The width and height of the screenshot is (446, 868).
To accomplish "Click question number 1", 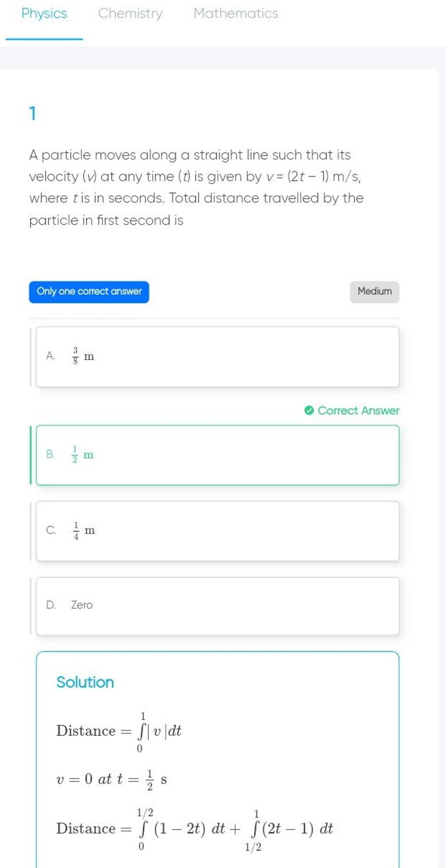I will click(x=33, y=114).
